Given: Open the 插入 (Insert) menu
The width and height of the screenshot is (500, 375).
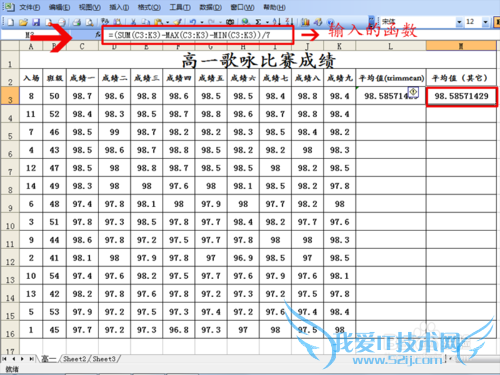Looking at the screenshot, I should [119, 7].
